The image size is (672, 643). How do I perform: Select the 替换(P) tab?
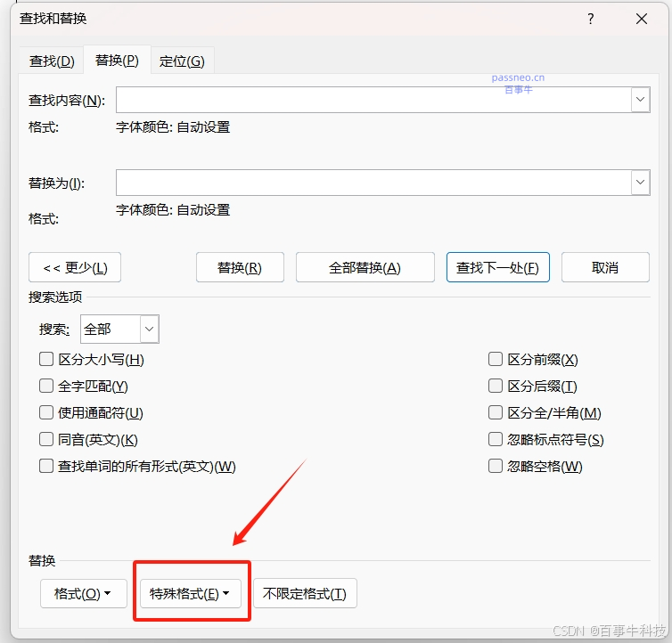pyautogui.click(x=117, y=61)
